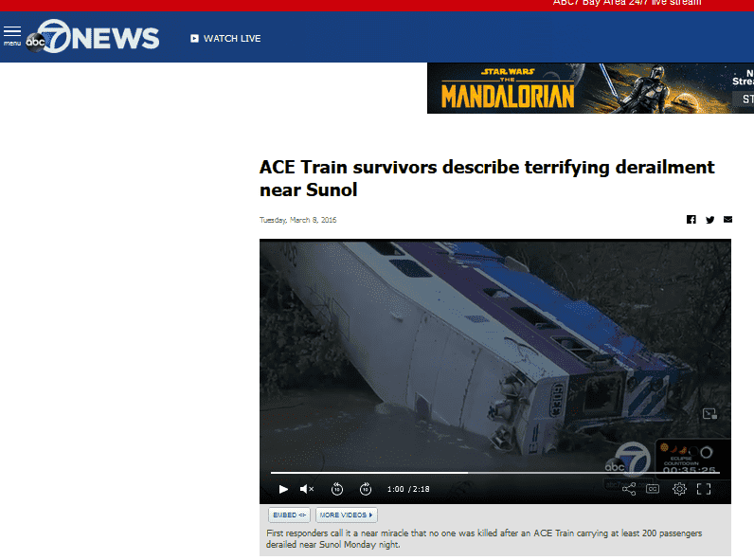Click the picture-in-picture icon on video
The width and height of the screenshot is (754, 560).
pyautogui.click(x=709, y=414)
